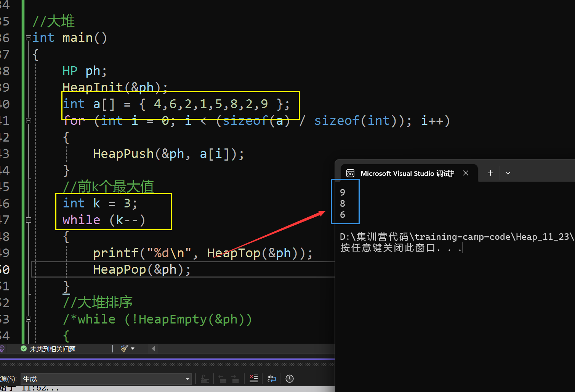Image resolution: width=575 pixels, height=392 pixels.
Task: Toggle word wrap in output panel
Action: pyautogui.click(x=272, y=379)
